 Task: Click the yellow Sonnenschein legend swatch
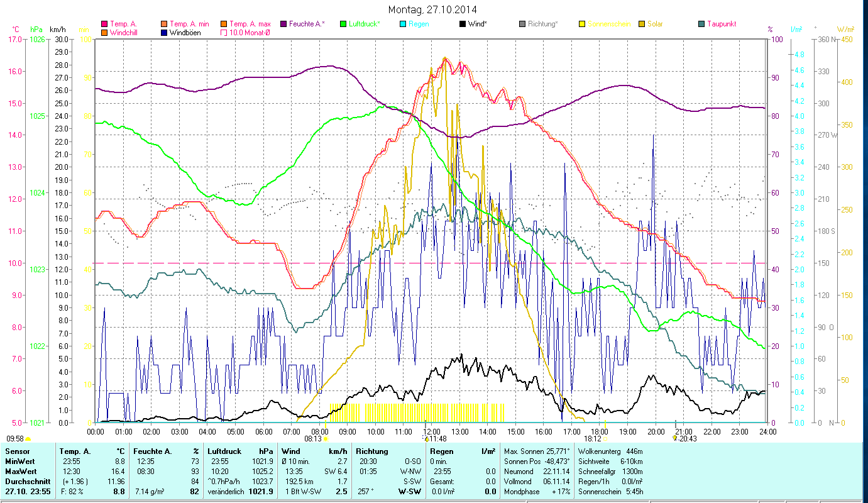[582, 25]
